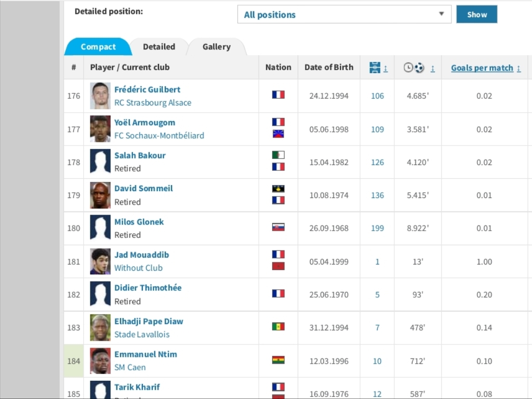532x399 pixels.
Task: Select the Compact tab
Action: [98, 47]
